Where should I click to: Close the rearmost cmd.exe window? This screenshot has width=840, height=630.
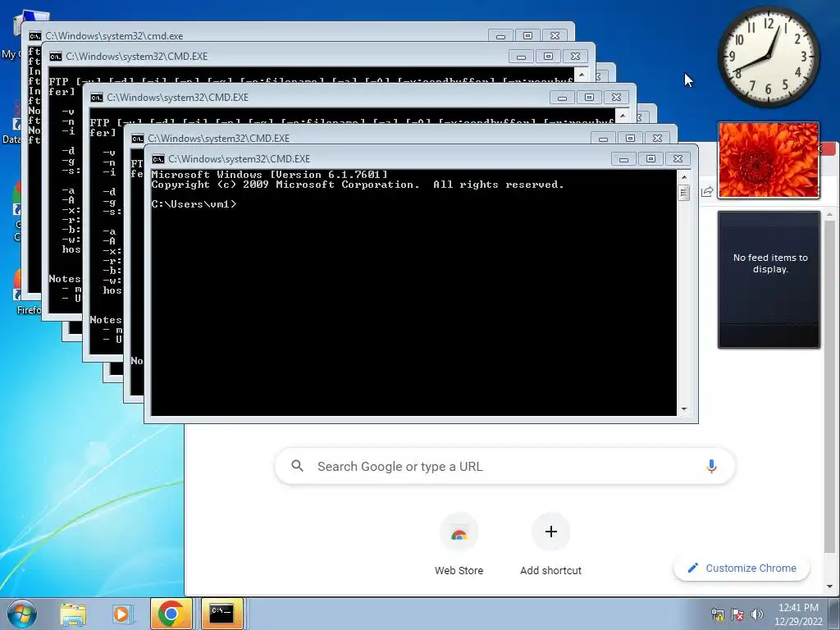pos(555,36)
